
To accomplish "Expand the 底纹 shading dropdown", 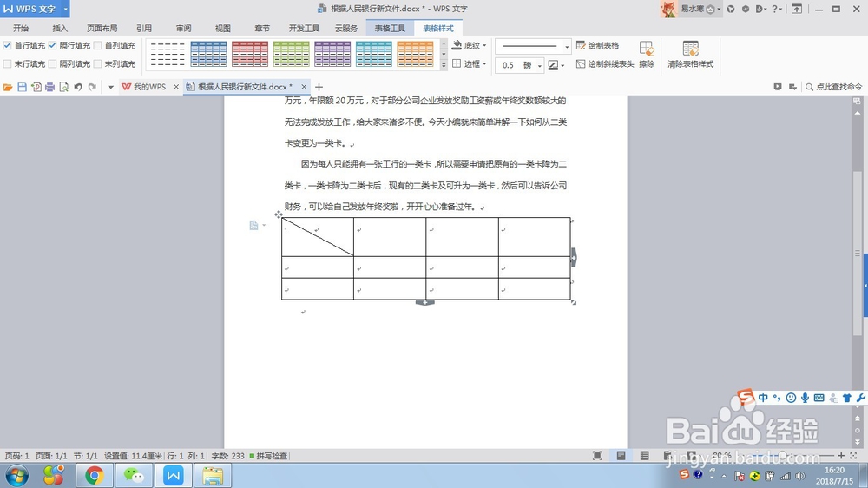I will point(484,45).
